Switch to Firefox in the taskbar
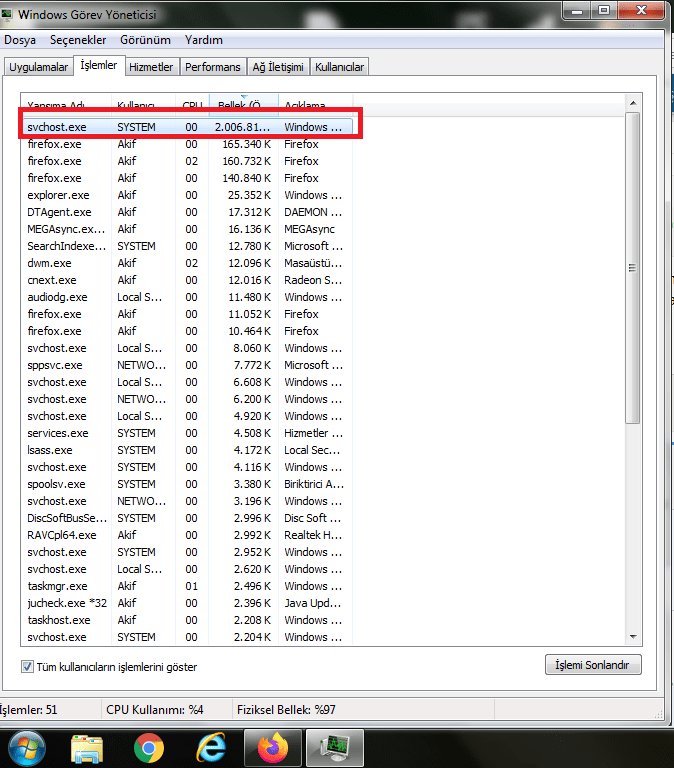Image resolution: width=674 pixels, height=768 pixels. click(273, 748)
